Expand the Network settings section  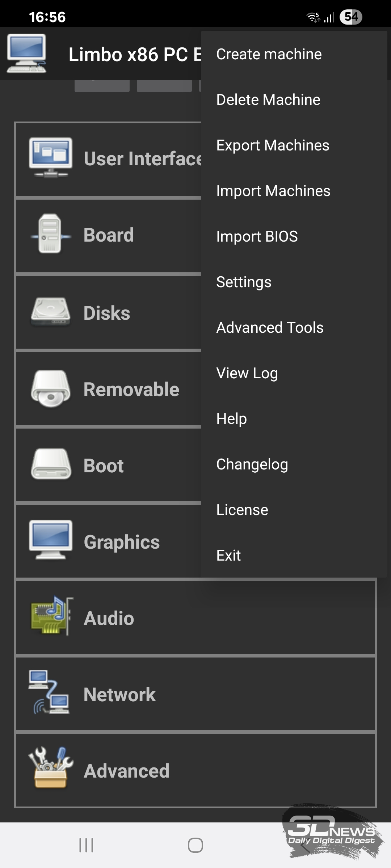pos(195,694)
